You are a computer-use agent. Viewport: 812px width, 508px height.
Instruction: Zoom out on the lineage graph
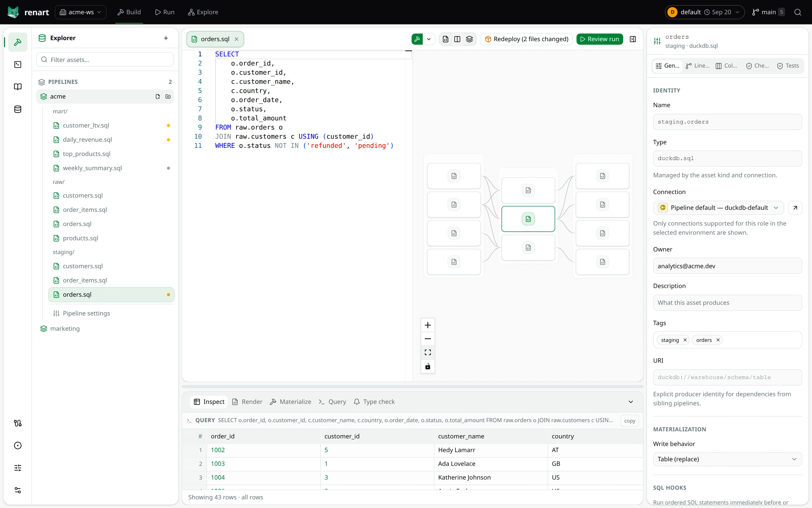(428, 339)
